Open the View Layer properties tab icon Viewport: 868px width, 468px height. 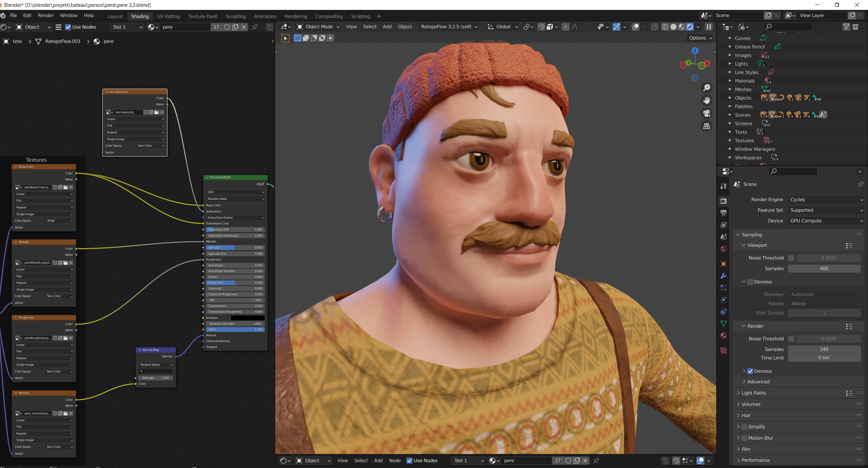[x=723, y=225]
